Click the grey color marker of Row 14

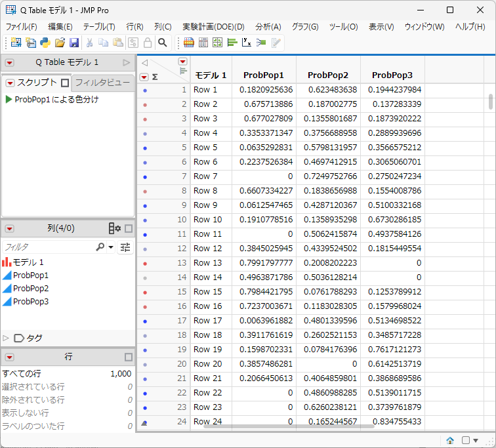pos(145,278)
